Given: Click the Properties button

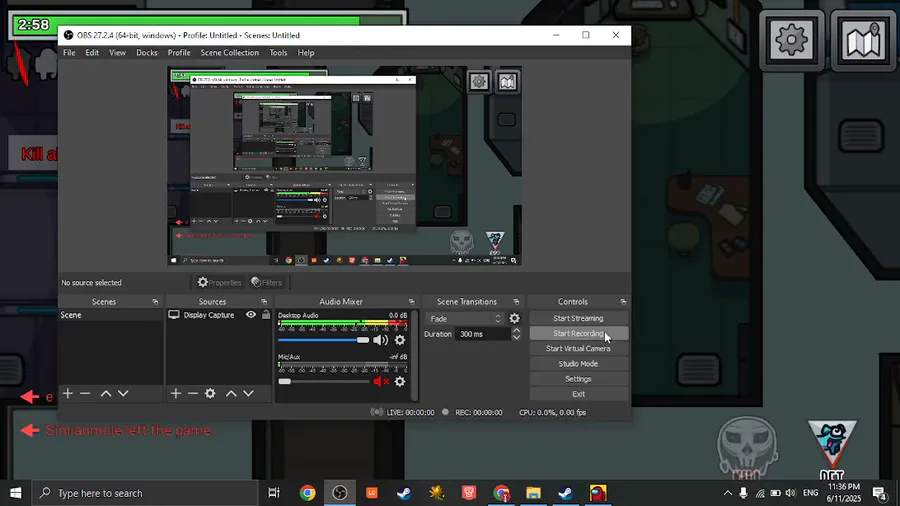Looking at the screenshot, I should click(219, 282).
